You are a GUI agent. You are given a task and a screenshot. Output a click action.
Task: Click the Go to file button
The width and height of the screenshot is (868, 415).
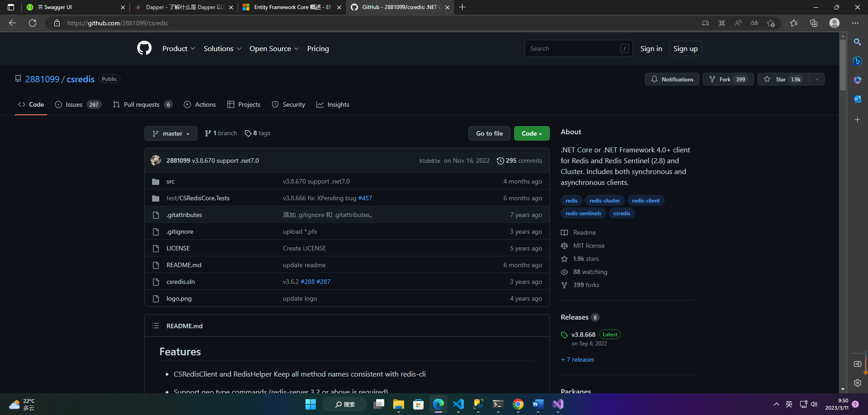pos(489,133)
